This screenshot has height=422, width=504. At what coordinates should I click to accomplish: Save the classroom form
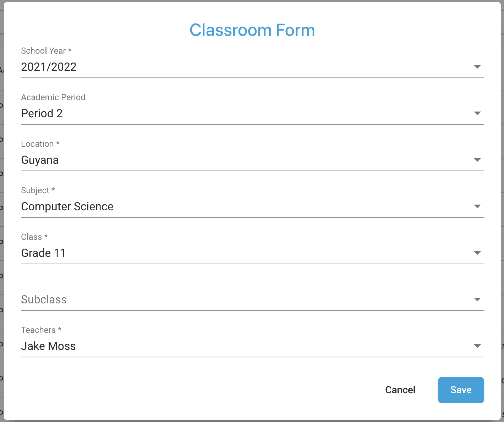point(461,390)
